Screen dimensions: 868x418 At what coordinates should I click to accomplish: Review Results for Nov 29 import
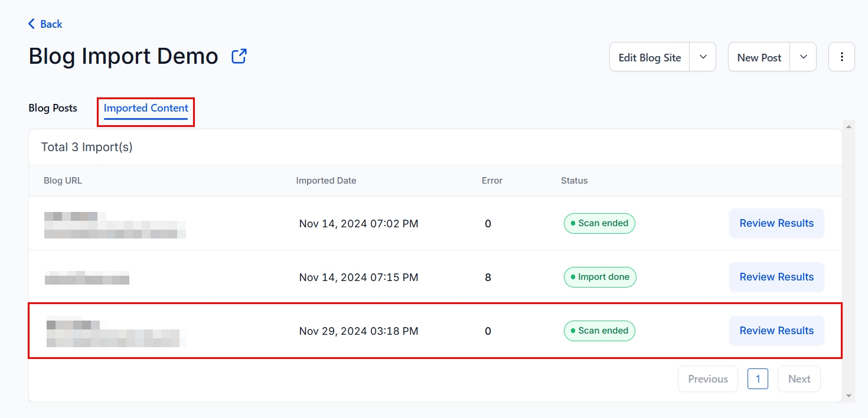(776, 331)
